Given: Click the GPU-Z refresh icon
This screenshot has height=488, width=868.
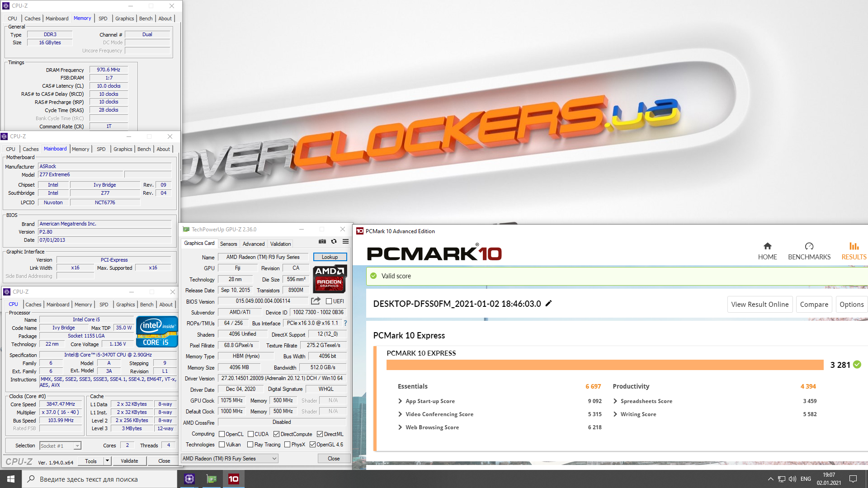Looking at the screenshot, I should pyautogui.click(x=334, y=241).
